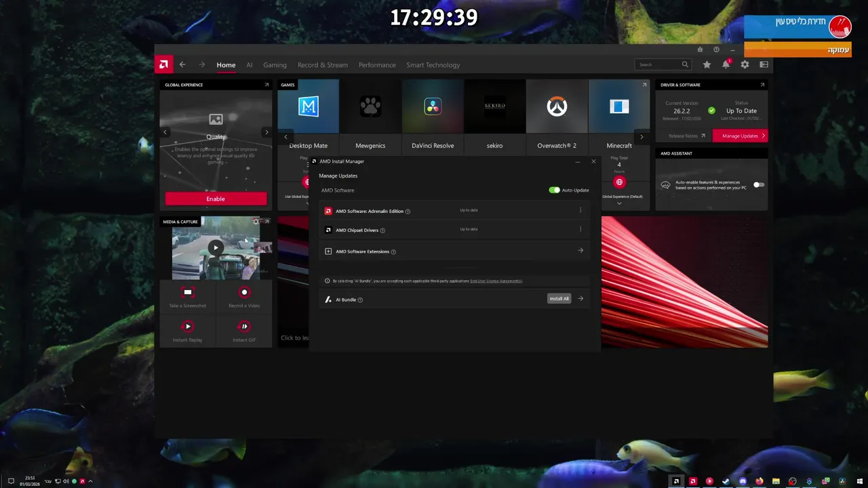Open the help question mark icon in the title bar
The height and width of the screenshot is (488, 868).
tap(716, 49)
